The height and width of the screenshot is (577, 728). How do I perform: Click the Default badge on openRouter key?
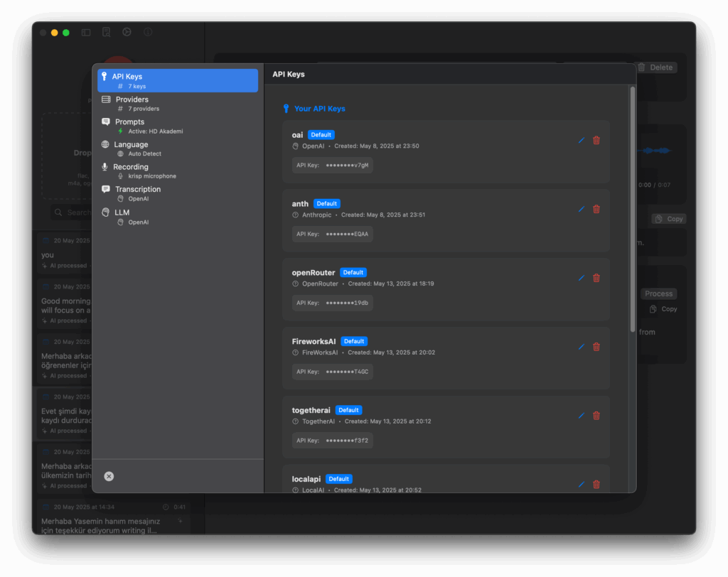353,272
